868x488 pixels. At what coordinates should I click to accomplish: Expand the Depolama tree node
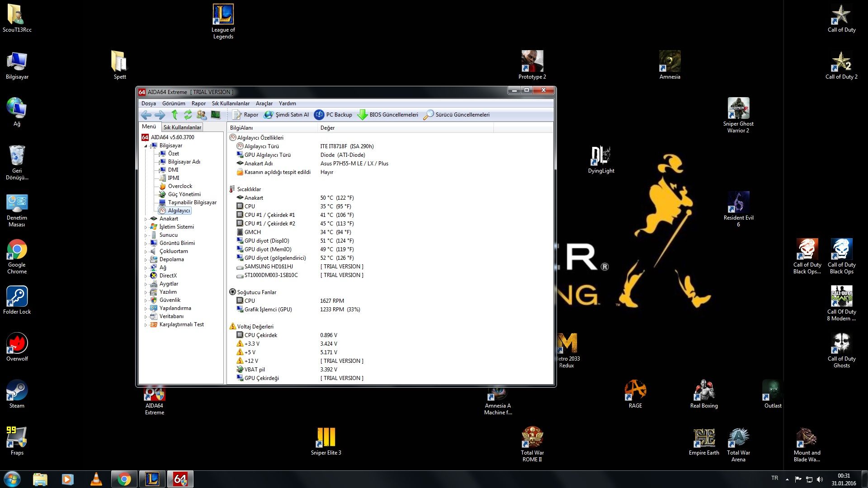click(146, 260)
